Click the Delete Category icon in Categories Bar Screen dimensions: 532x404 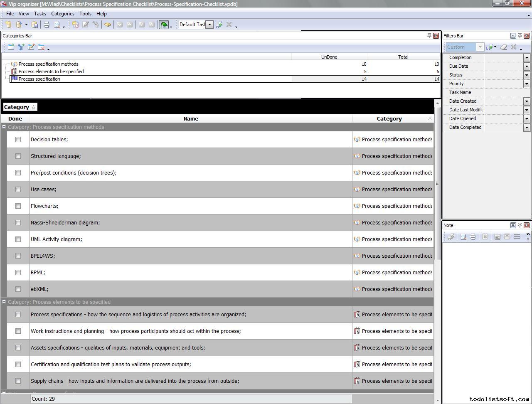click(41, 47)
